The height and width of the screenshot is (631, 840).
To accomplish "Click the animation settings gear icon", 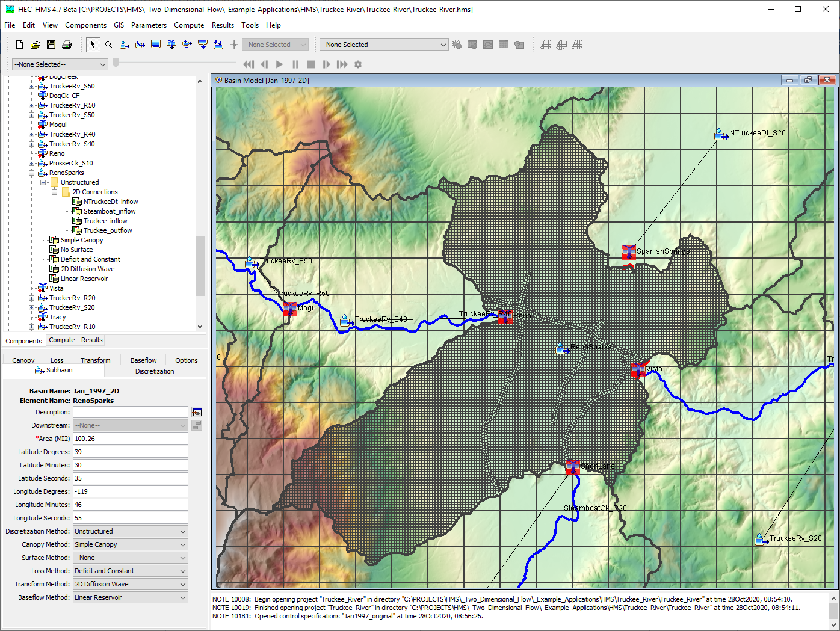I will pyautogui.click(x=358, y=64).
